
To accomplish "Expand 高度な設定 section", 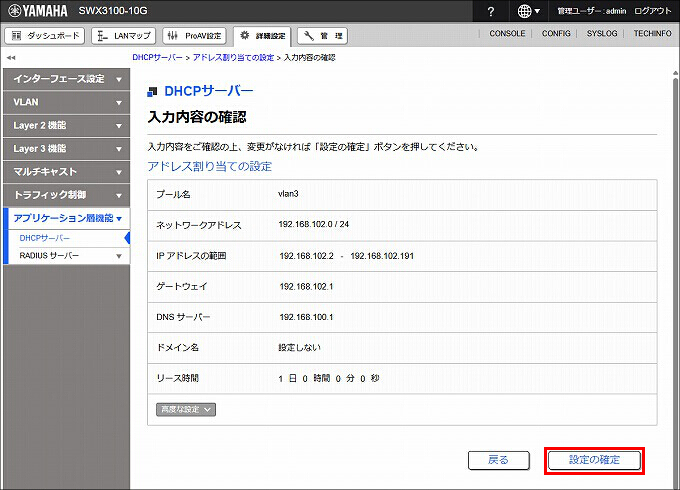I will 186,409.
